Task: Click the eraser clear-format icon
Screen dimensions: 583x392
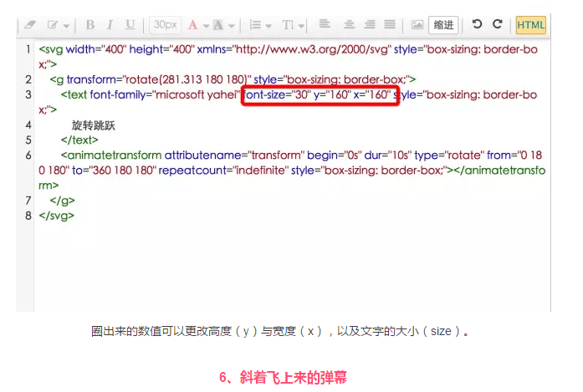Action: tap(30, 25)
